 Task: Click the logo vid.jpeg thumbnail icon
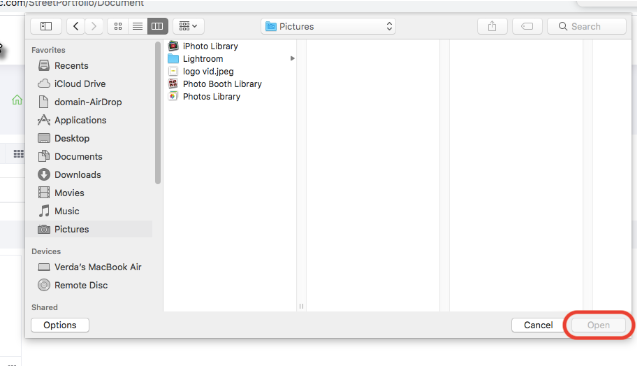point(173,71)
